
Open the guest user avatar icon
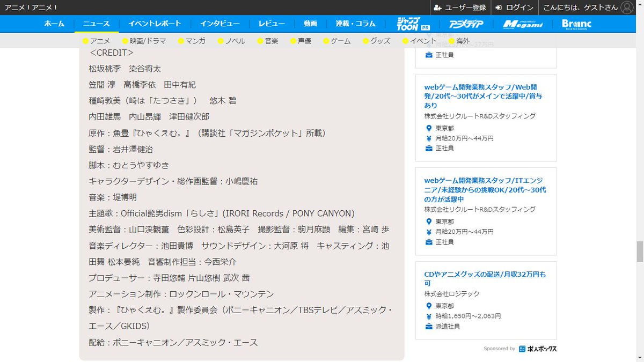click(x=626, y=8)
